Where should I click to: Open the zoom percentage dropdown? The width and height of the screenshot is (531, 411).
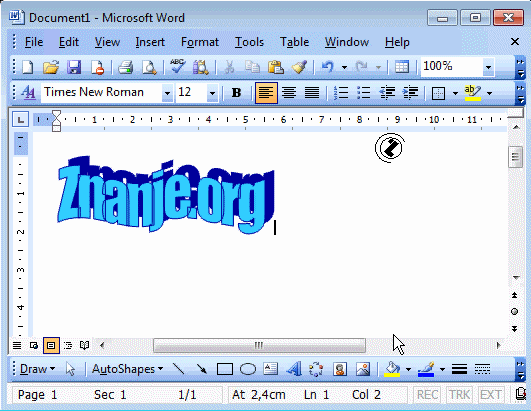[x=488, y=67]
